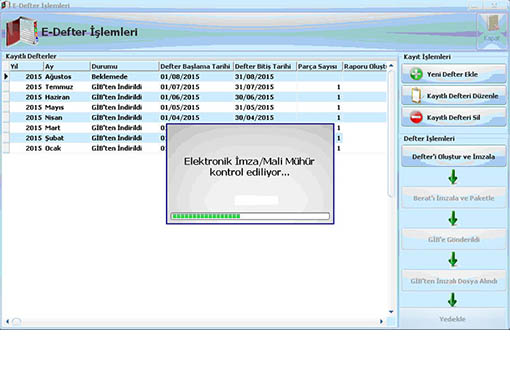Image resolution: width=510 pixels, height=380 pixels.
Task: Sort by Defter Başlama Tarihi column header
Action: click(195, 66)
